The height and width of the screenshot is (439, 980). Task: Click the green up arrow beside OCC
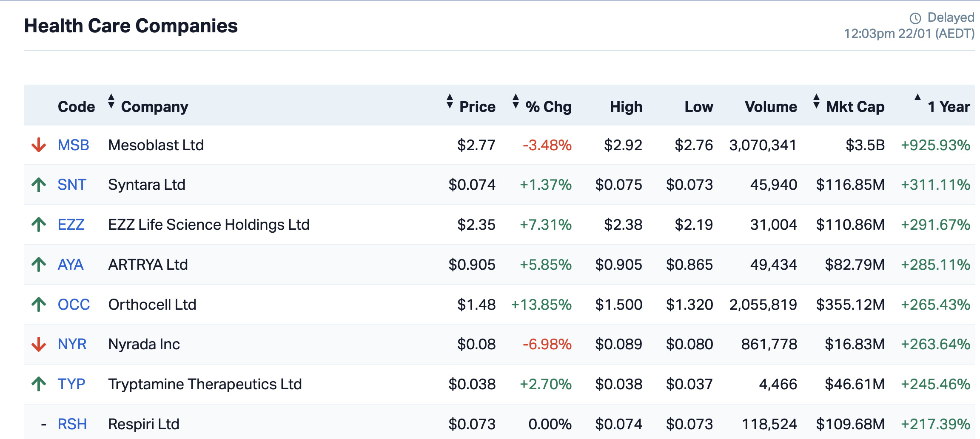tap(39, 305)
